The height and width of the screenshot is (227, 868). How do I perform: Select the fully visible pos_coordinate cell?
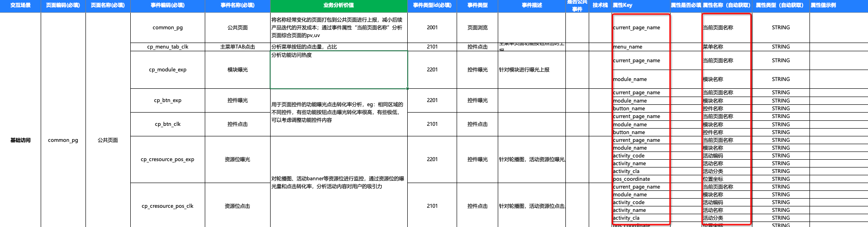coord(640,179)
